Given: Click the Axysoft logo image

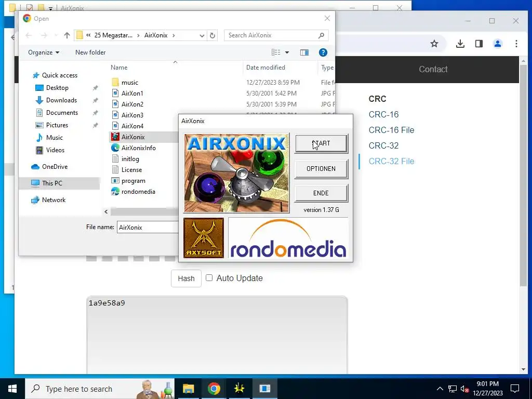Looking at the screenshot, I should pos(204,238).
